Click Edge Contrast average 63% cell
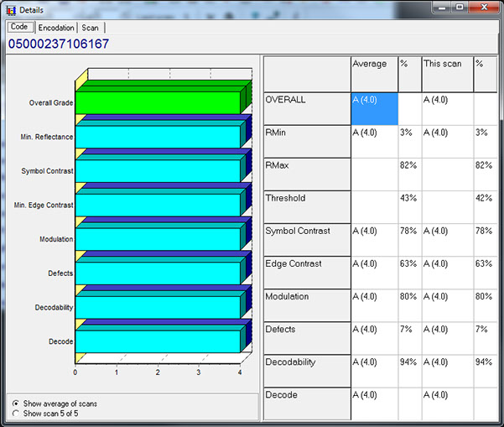Screen dimensions: 504x427 point(410,273)
